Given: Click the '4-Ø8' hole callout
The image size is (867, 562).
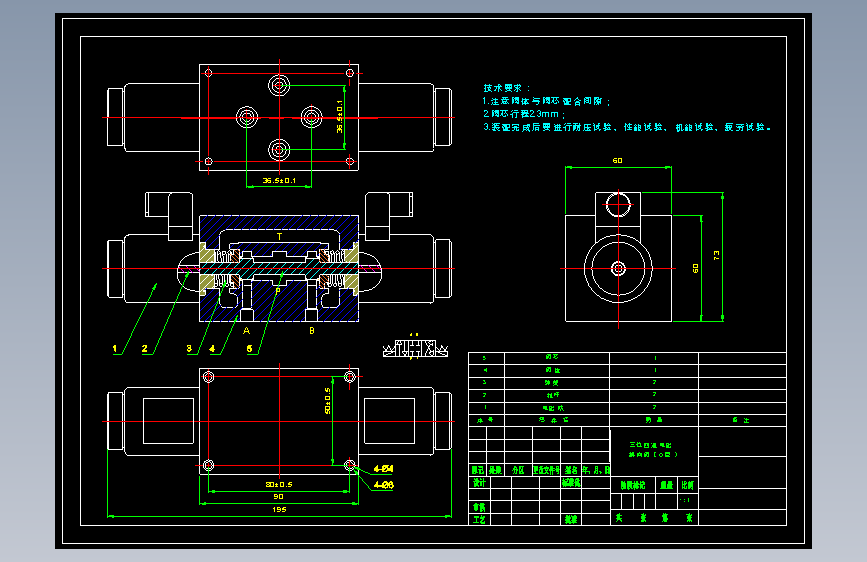Looking at the screenshot, I should 383,485.
